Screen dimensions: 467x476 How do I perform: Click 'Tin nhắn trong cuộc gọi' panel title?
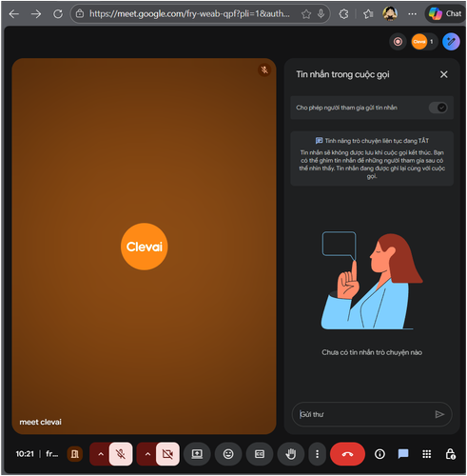point(342,74)
